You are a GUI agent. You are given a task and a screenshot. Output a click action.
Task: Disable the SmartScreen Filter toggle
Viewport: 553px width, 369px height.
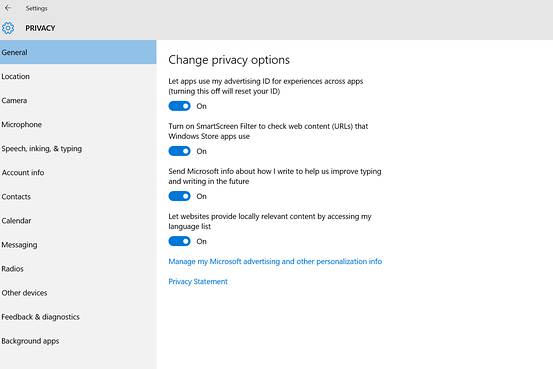(x=179, y=151)
